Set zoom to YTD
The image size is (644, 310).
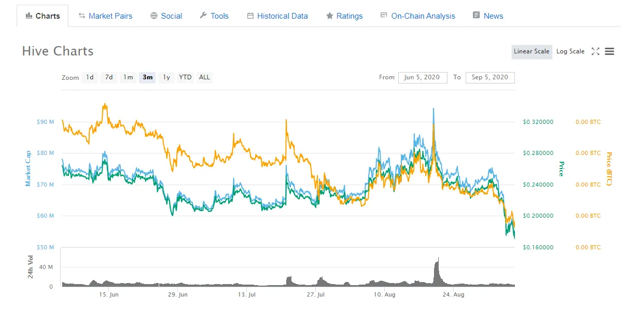click(185, 77)
